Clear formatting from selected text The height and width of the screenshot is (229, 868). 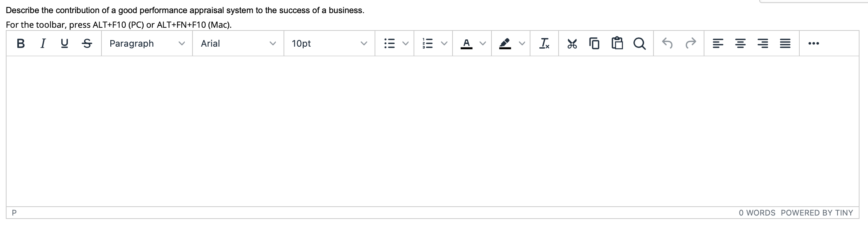pyautogui.click(x=544, y=44)
